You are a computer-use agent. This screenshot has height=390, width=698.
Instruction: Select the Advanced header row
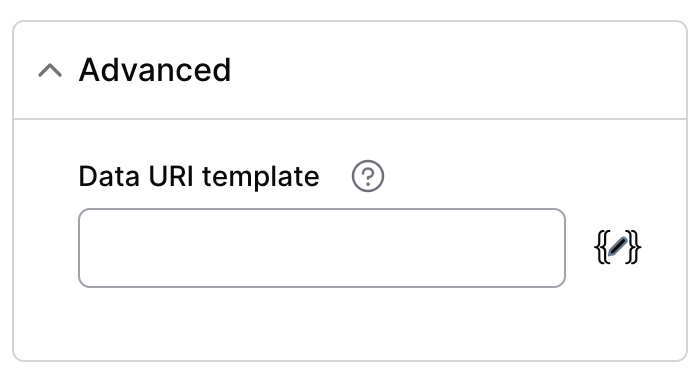[350, 70]
